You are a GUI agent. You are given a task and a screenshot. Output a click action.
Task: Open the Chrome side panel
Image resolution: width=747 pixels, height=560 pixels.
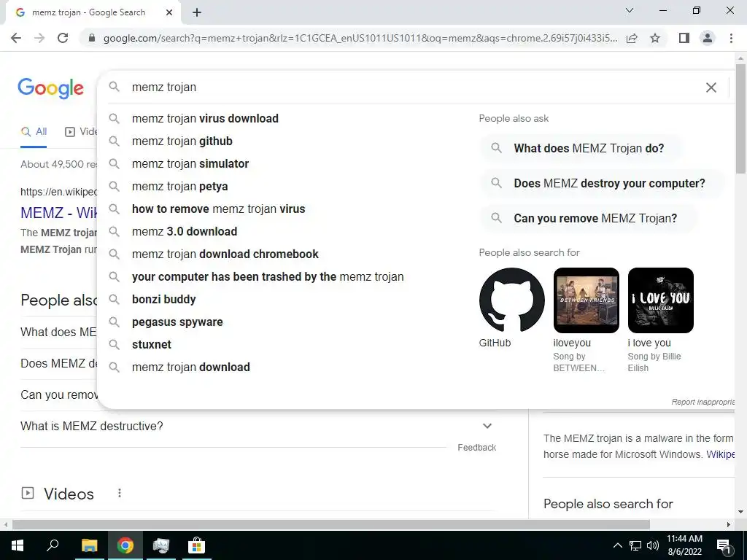[684, 38]
